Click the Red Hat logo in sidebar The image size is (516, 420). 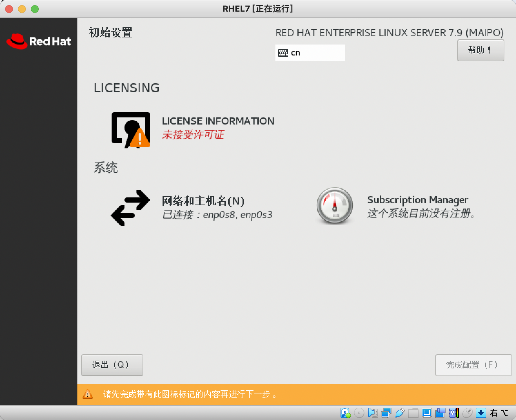coord(39,41)
